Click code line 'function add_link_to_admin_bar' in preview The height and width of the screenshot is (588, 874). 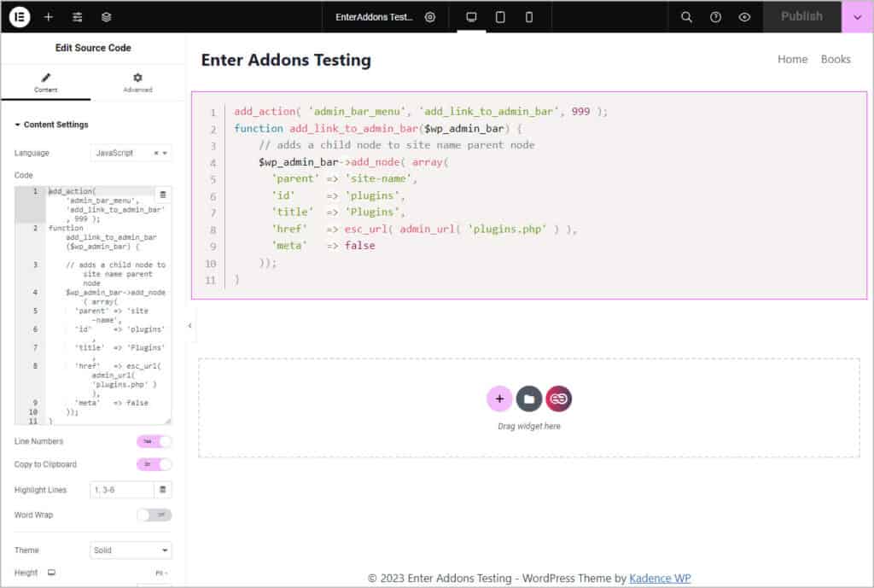point(378,129)
